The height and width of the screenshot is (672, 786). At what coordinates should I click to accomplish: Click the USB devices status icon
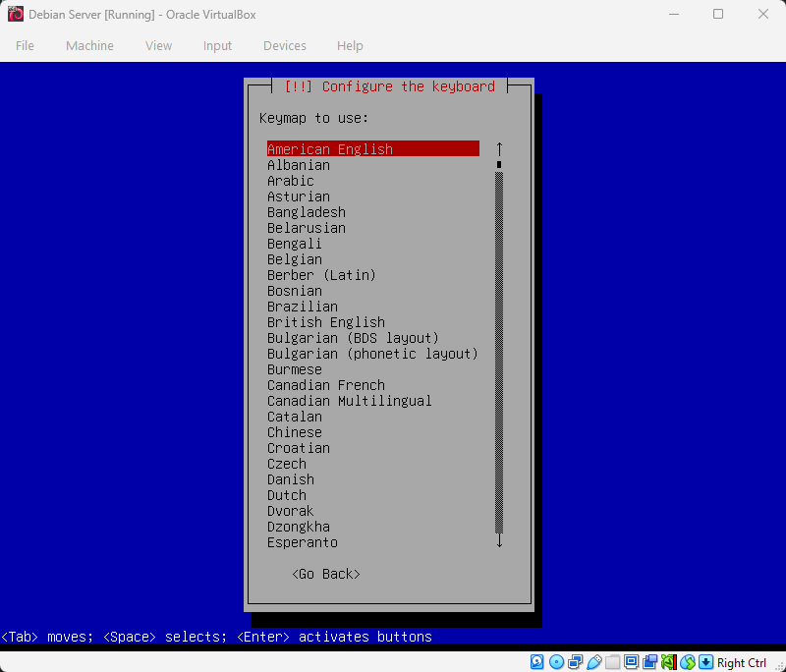(595, 662)
